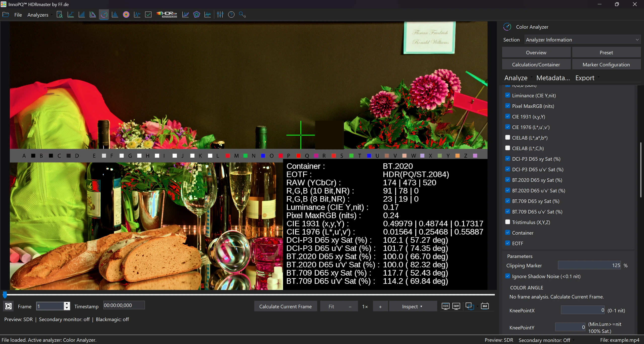Select the purple-orange circle analyzer icon

coord(126,15)
